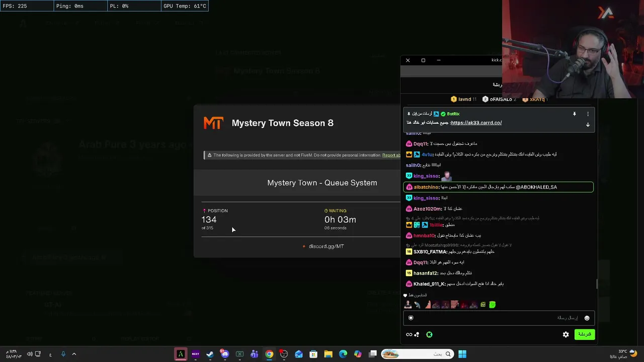Launch Microsoft Edge from the taskbar
The width and height of the screenshot is (644, 362).
(x=343, y=354)
